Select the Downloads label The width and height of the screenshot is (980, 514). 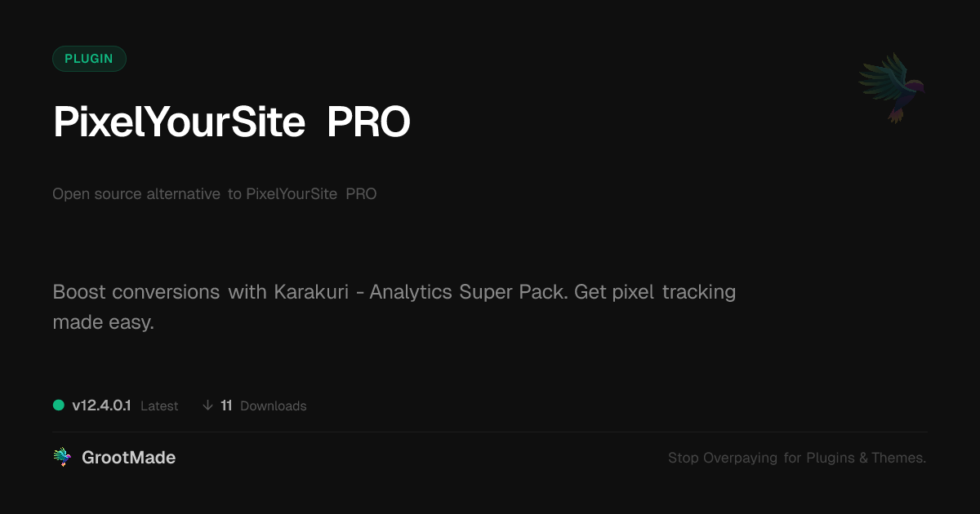[273, 406]
